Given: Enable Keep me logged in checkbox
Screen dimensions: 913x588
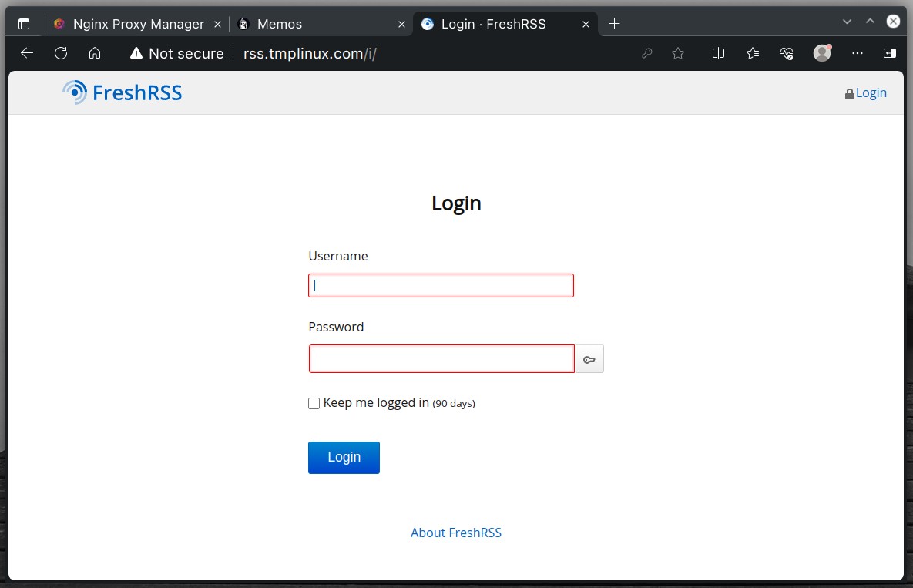Looking at the screenshot, I should 314,404.
